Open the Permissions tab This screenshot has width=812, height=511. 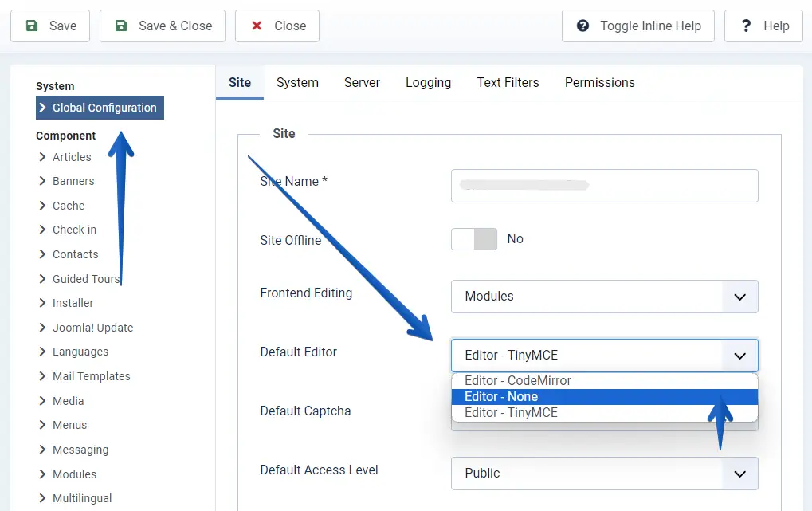[x=599, y=83]
